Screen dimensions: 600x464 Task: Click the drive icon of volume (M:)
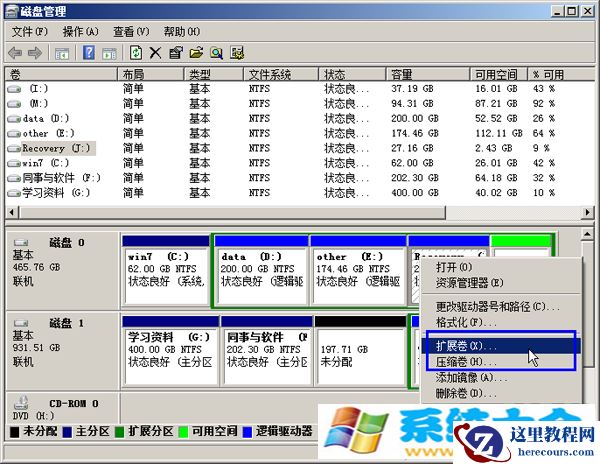click(14, 104)
